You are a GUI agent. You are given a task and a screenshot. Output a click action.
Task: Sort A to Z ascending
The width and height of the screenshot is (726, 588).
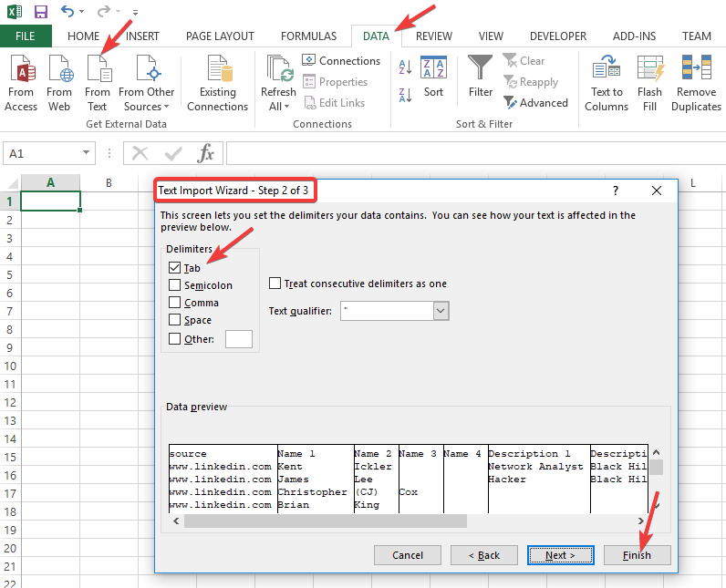[404, 67]
